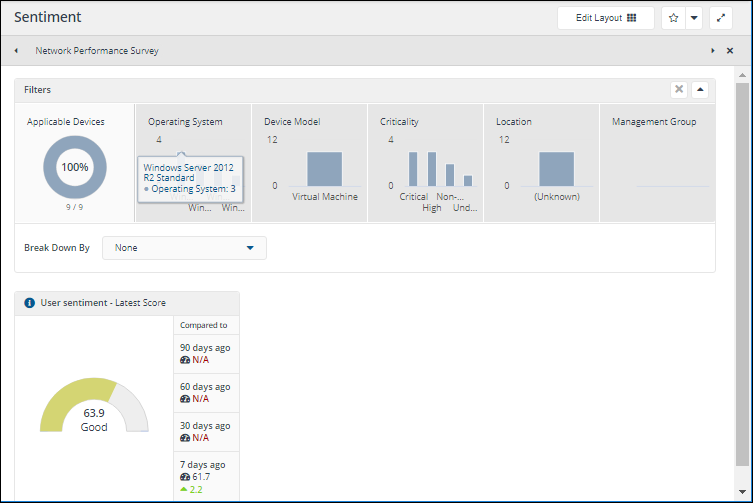This screenshot has width=753, height=503.
Task: Select the 7 days ago comparison row
Action: pyautogui.click(x=205, y=476)
